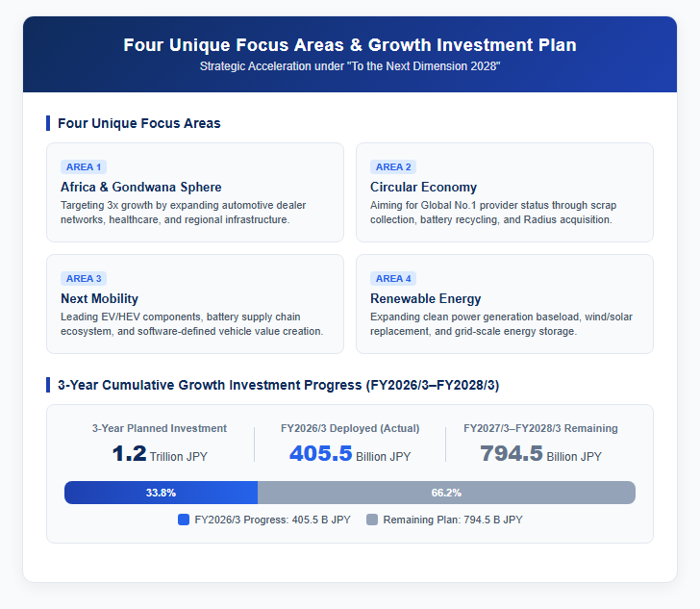
Task: Click the "FY2027/3–FY2028/3 Remaining" label
Action: pos(540,428)
